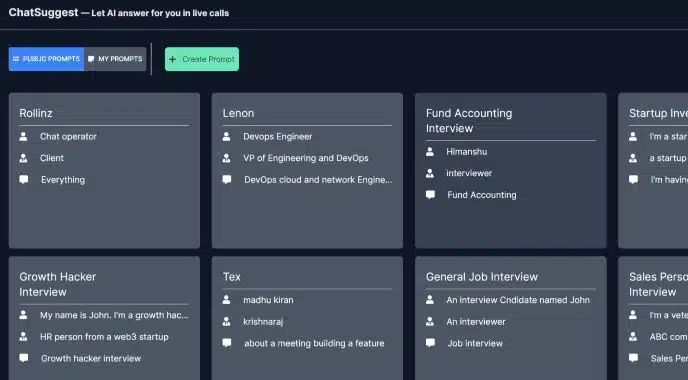Viewport: 688px width, 380px height.
Task: Click the person icon beside Client
Action: point(23,158)
